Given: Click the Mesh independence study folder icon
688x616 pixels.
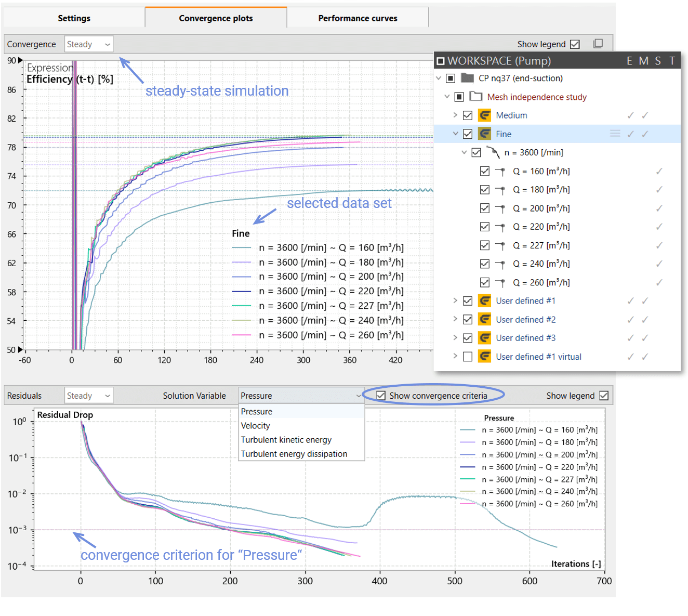Looking at the screenshot, I should point(475,97).
